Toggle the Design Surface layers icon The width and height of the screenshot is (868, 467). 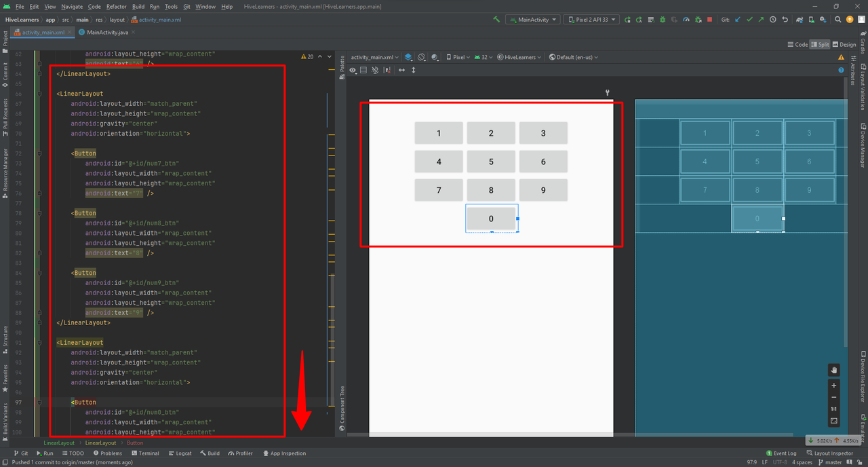(x=410, y=58)
